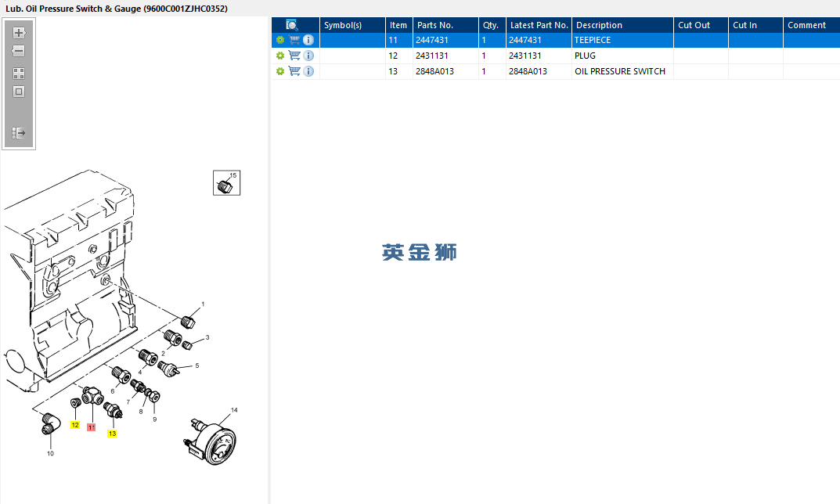Click green gear icon for OIL PRESSURE SWITCH
Viewport: 840px width, 504px height.
279,71
